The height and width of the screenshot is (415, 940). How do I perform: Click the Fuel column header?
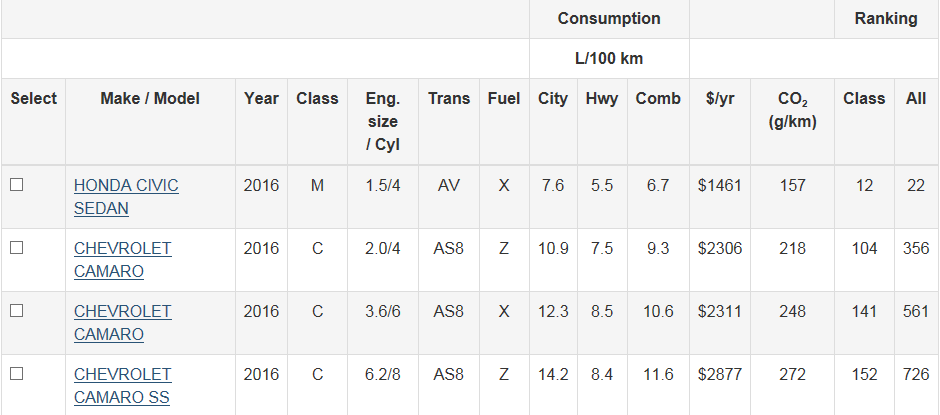504,99
